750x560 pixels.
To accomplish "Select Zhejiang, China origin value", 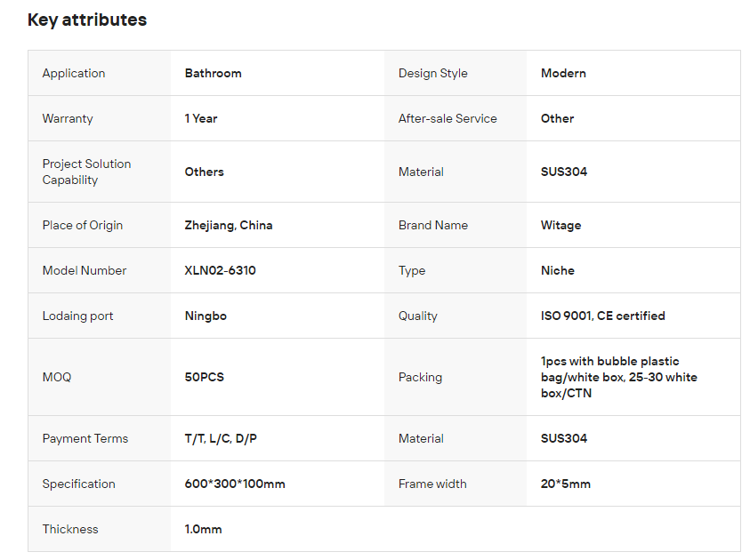I will (229, 225).
